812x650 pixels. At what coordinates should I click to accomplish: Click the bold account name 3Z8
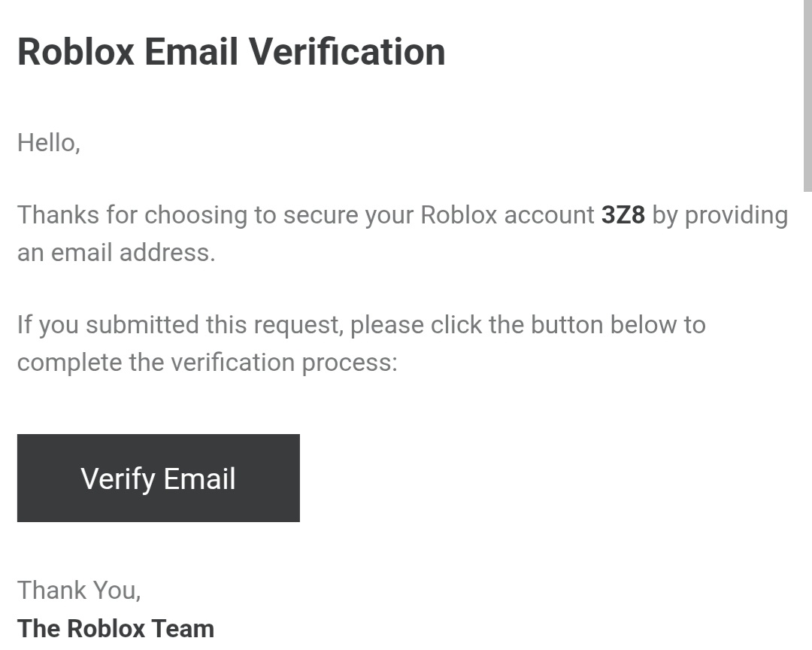[x=623, y=215]
